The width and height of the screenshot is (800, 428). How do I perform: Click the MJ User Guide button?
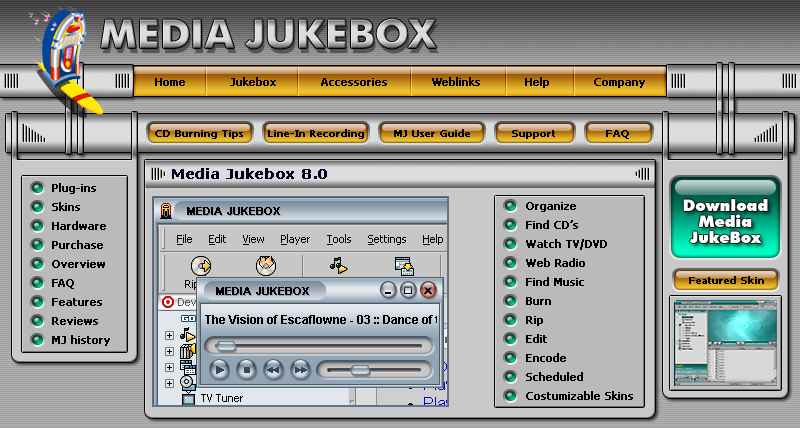[432, 134]
